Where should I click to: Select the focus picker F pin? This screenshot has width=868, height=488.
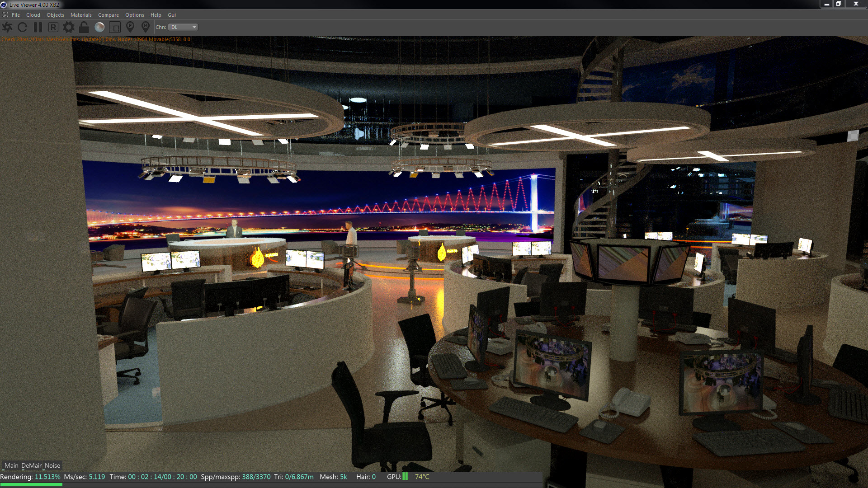(130, 27)
